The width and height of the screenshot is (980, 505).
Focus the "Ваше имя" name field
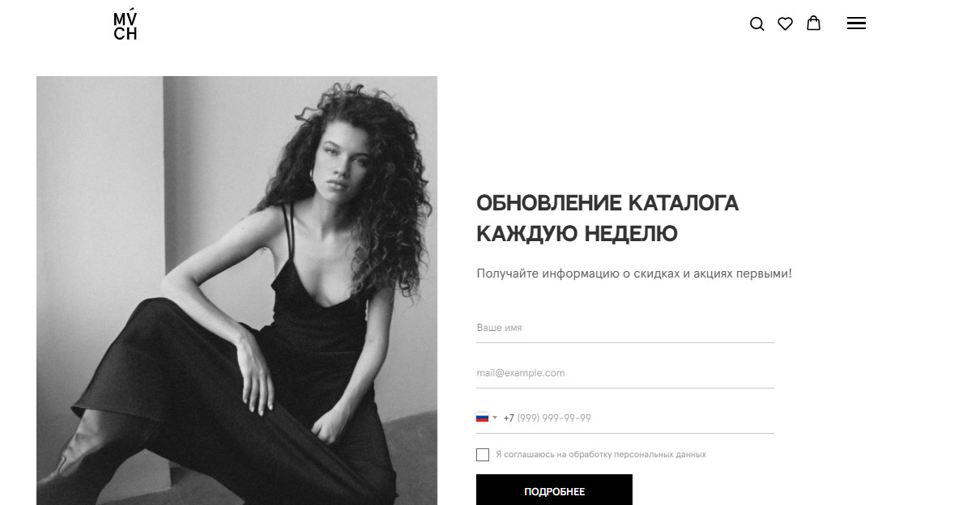tap(625, 328)
